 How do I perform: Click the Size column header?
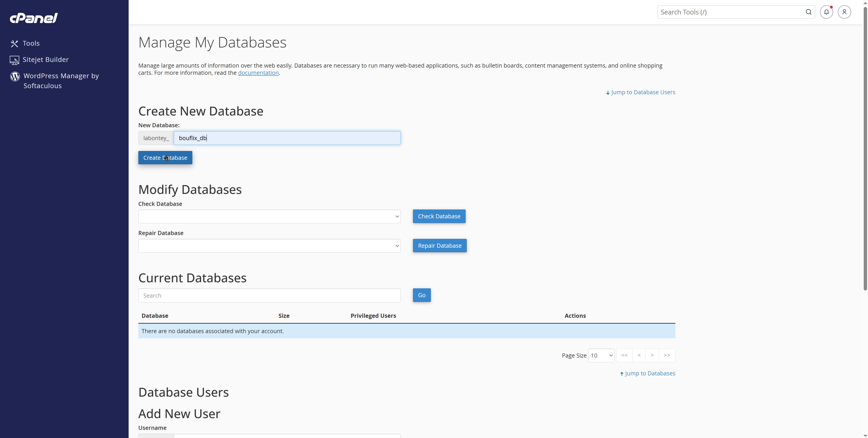(284, 316)
